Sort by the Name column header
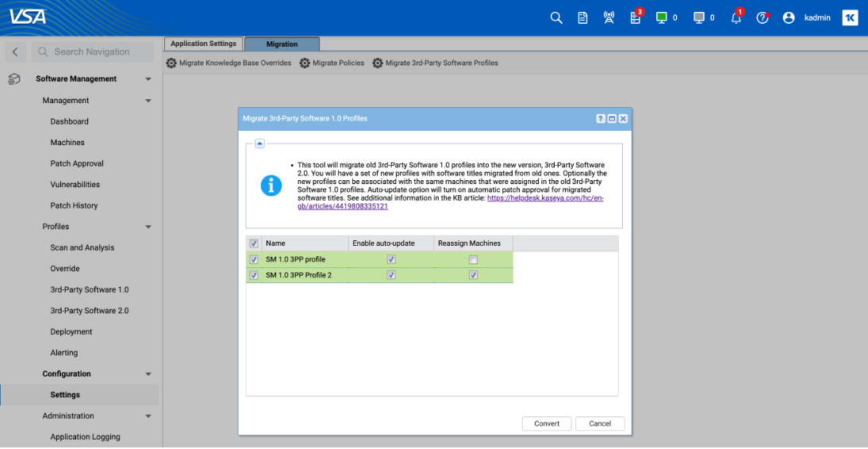 click(x=305, y=243)
